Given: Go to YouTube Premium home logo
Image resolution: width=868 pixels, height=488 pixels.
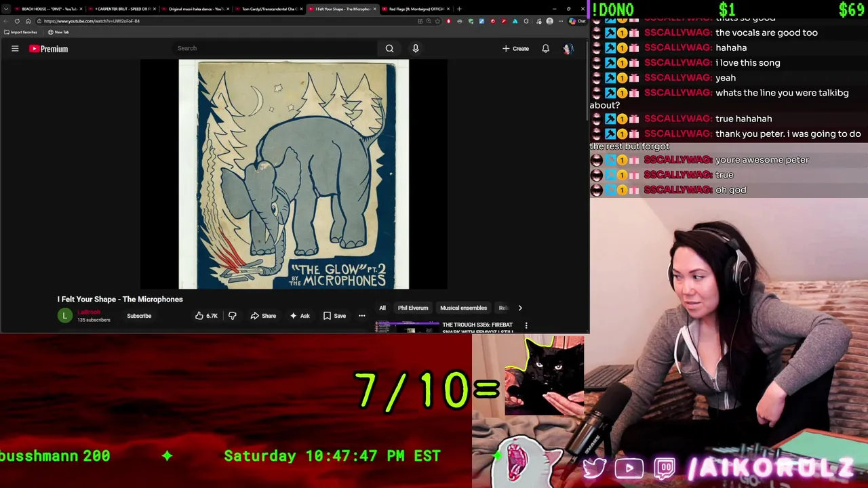Looking at the screenshot, I should click(48, 49).
